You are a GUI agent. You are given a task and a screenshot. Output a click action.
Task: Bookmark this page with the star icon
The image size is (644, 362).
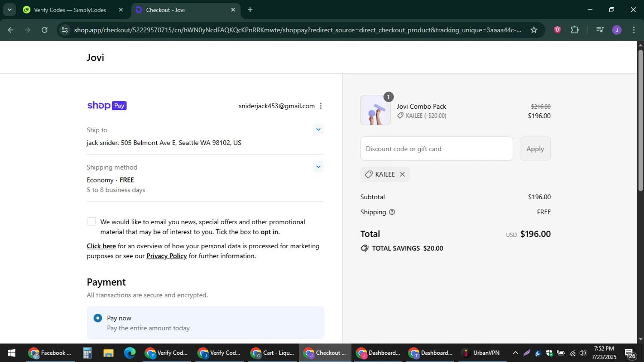[534, 30]
